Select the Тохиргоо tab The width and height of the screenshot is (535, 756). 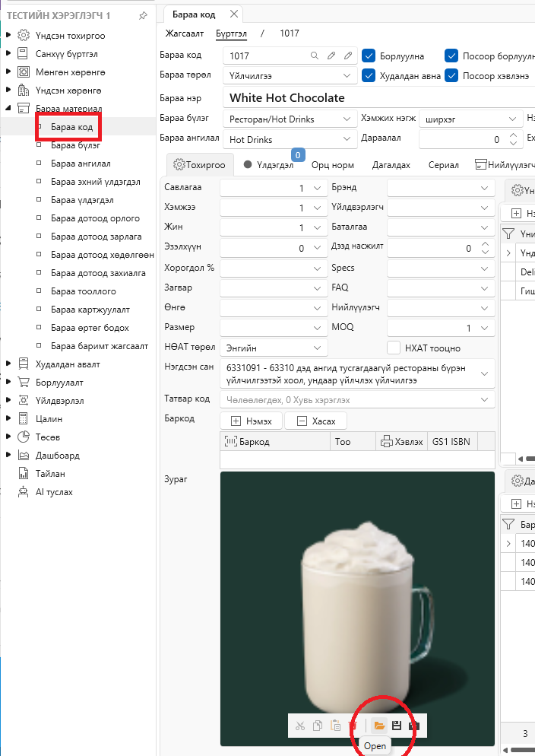199,165
